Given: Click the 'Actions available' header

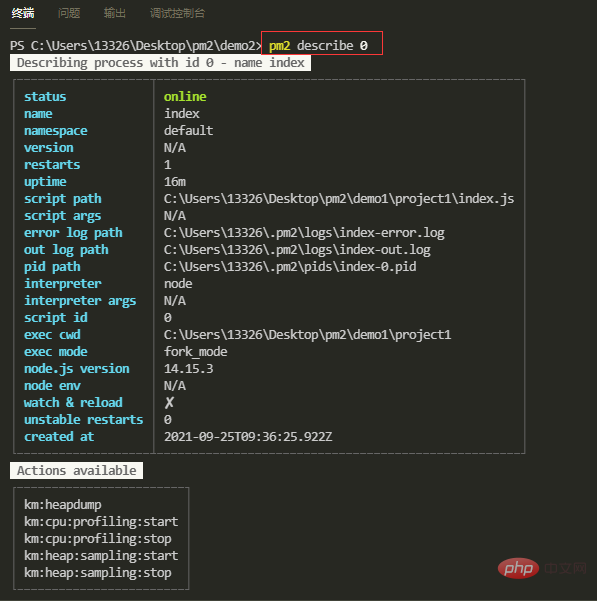Looking at the screenshot, I should (77, 470).
